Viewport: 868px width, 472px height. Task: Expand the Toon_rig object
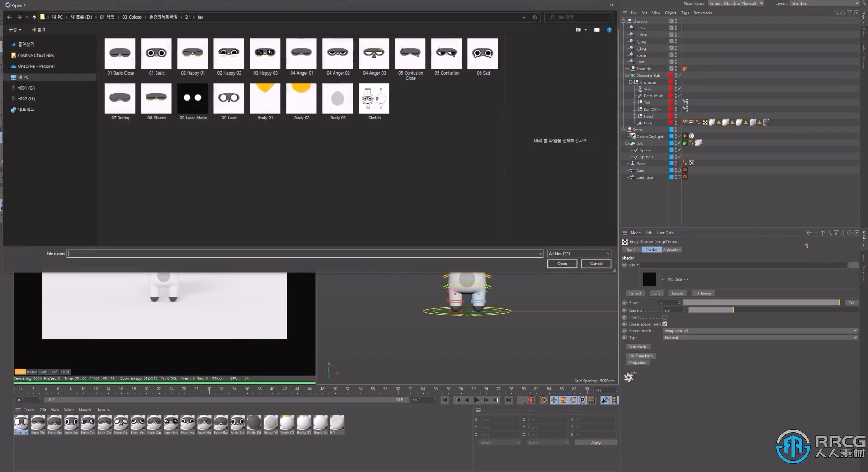627,69
